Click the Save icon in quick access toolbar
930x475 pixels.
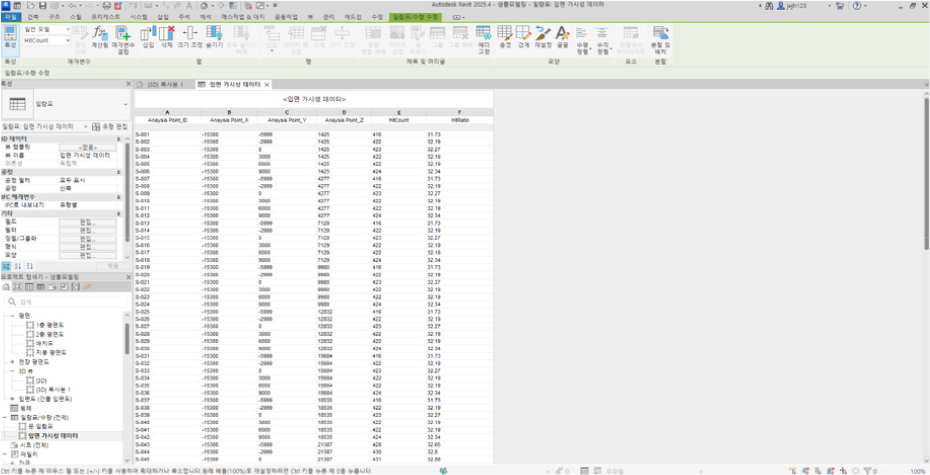[x=41, y=5]
